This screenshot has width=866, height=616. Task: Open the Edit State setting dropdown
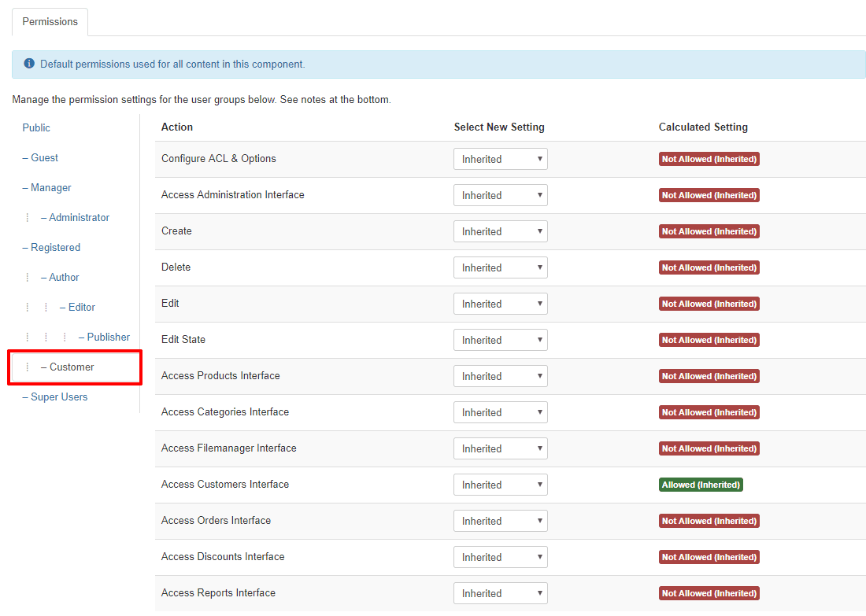[x=500, y=340]
